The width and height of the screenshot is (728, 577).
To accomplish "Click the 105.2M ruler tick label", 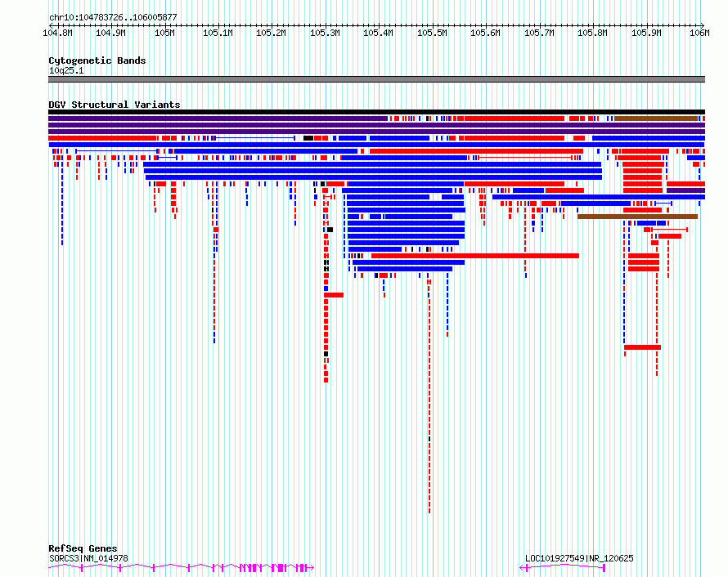I will point(271,33).
